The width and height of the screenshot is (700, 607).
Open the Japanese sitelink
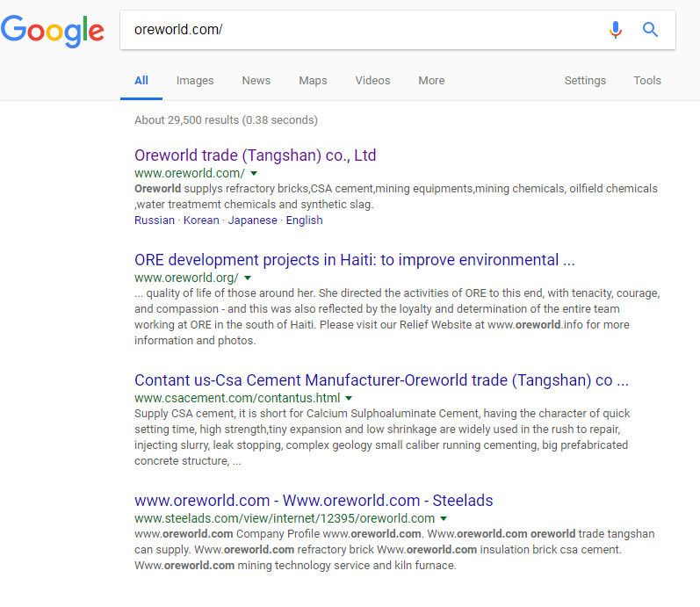[x=253, y=220]
